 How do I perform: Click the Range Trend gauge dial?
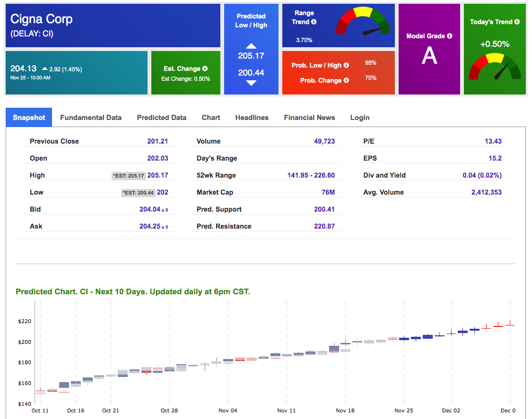(x=363, y=21)
